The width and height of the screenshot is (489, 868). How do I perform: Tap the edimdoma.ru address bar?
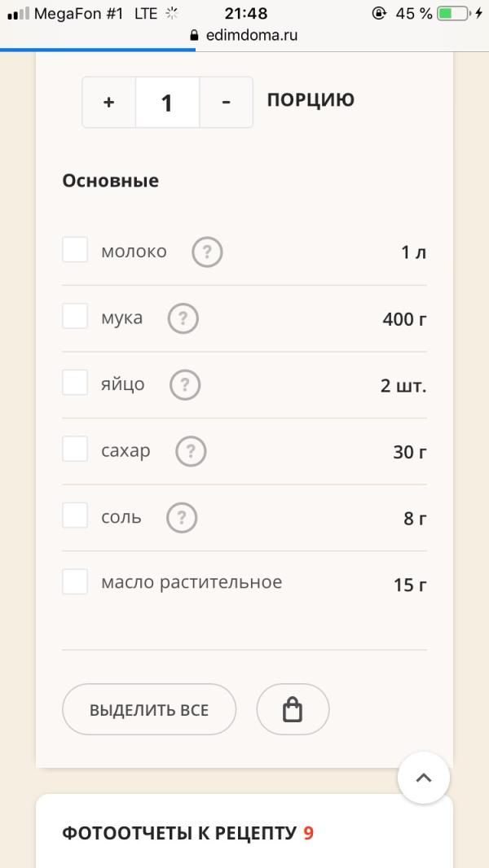(244, 36)
